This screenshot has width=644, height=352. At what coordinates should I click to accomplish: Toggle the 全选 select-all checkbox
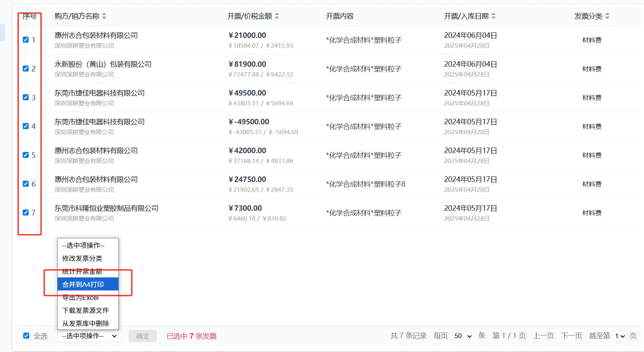point(26,336)
